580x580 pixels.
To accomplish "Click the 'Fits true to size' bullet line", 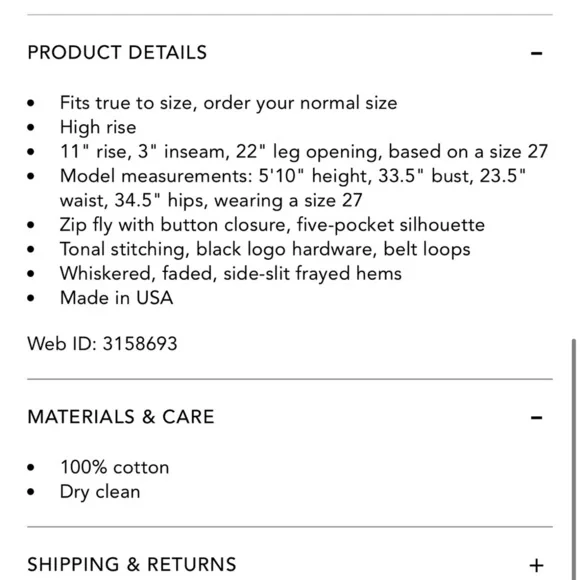I will coord(228,103).
